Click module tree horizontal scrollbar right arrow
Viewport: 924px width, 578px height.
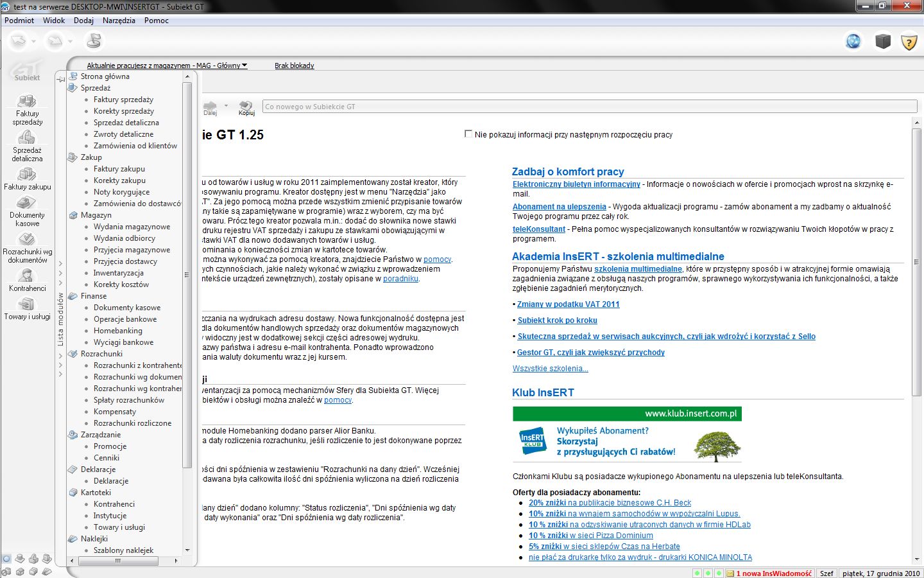[176, 561]
